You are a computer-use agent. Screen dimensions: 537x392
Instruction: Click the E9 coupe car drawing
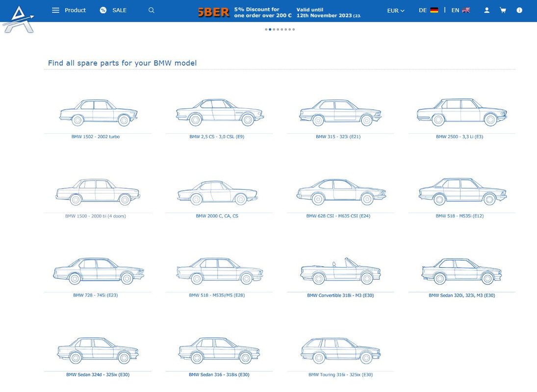[220, 112]
